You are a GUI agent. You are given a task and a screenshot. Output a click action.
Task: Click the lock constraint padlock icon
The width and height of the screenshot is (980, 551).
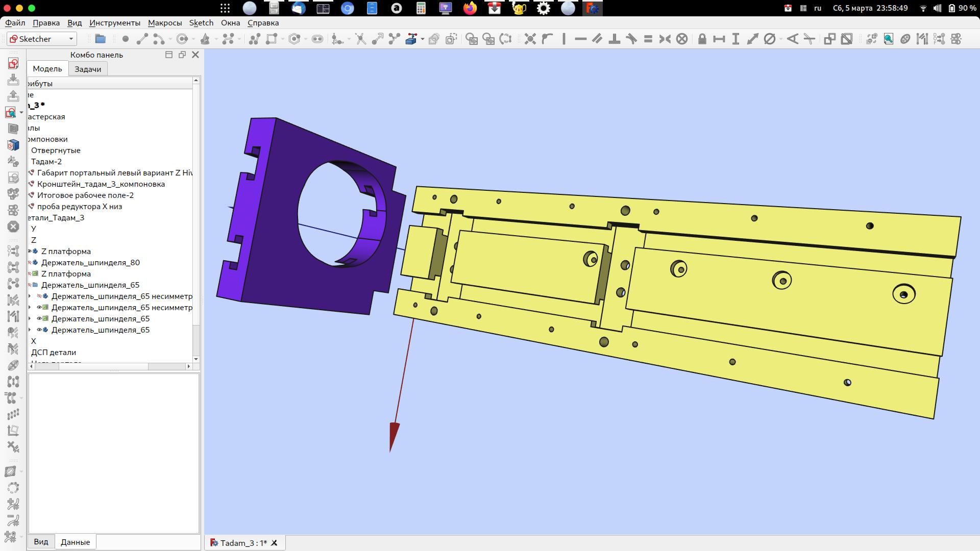point(702,39)
